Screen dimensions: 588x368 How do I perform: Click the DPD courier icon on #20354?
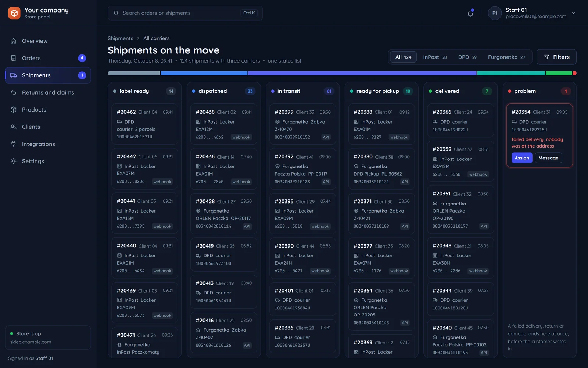coord(514,122)
